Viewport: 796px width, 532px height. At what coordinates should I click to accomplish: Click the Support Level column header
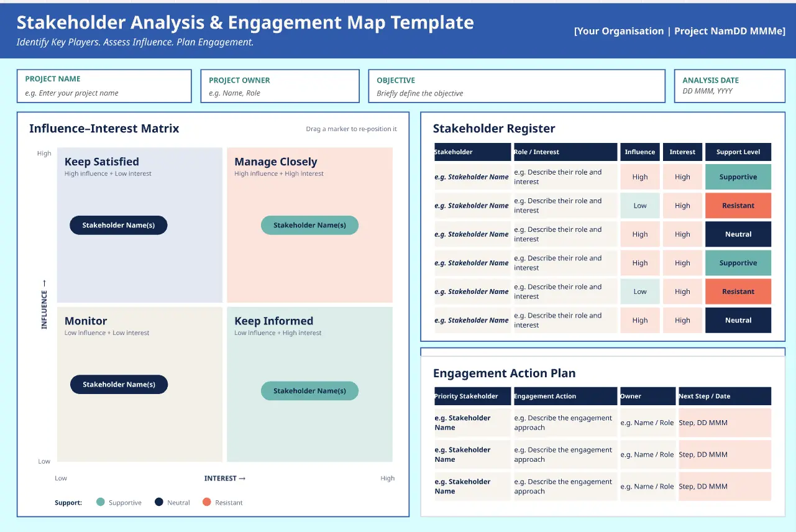[738, 152]
